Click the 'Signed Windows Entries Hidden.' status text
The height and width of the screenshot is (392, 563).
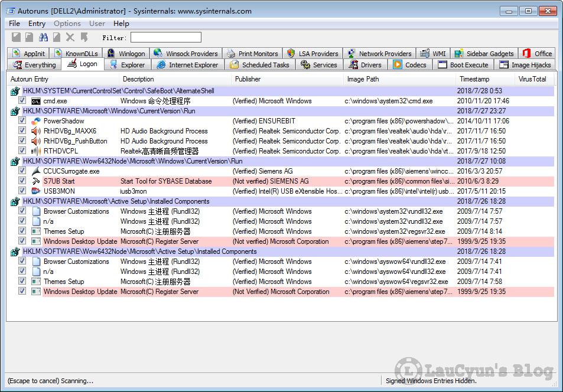[x=431, y=381]
